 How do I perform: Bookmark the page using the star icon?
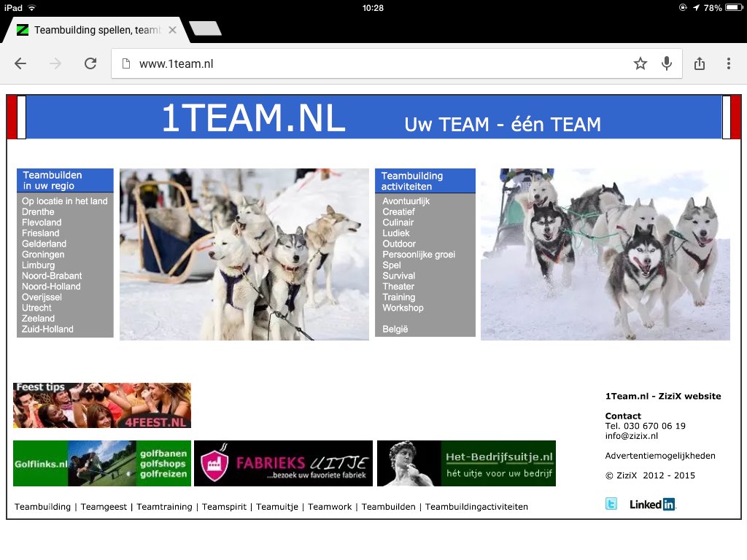click(x=640, y=63)
